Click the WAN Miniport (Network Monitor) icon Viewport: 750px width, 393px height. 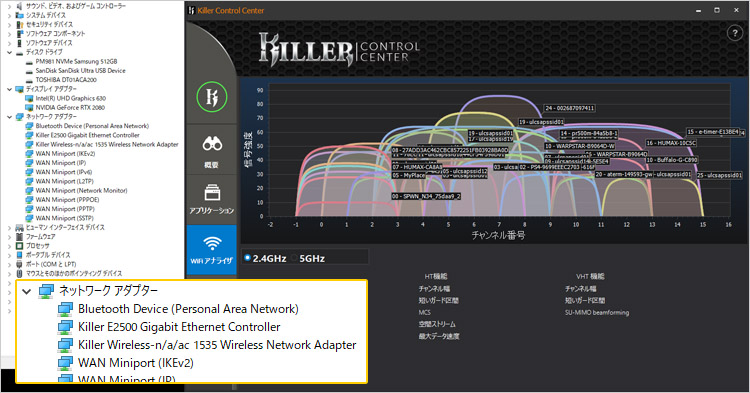click(29, 191)
